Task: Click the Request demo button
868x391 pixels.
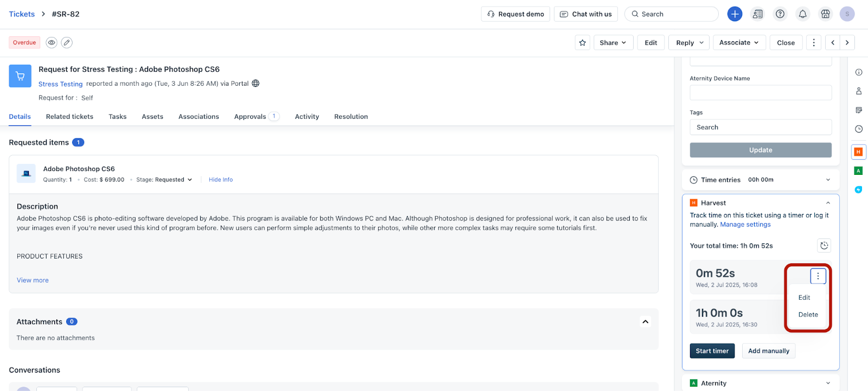Action: tap(515, 14)
